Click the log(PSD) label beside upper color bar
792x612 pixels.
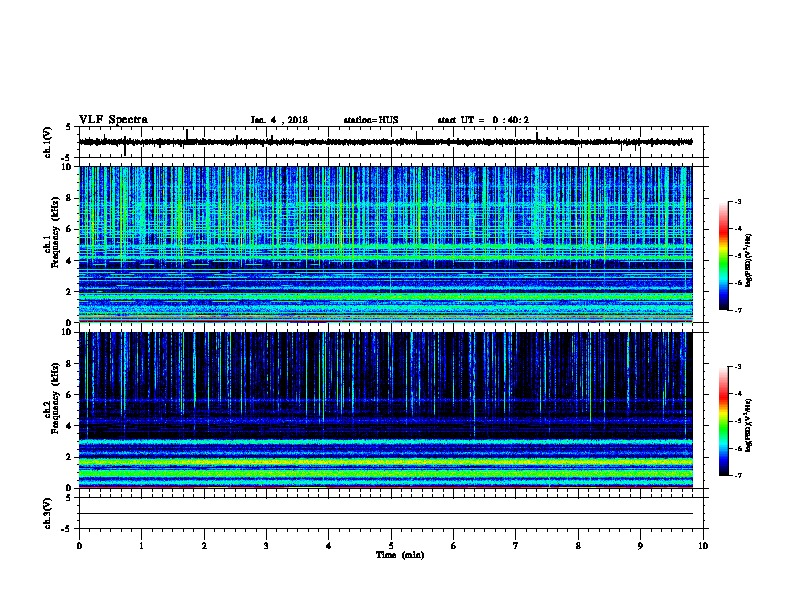(748, 260)
